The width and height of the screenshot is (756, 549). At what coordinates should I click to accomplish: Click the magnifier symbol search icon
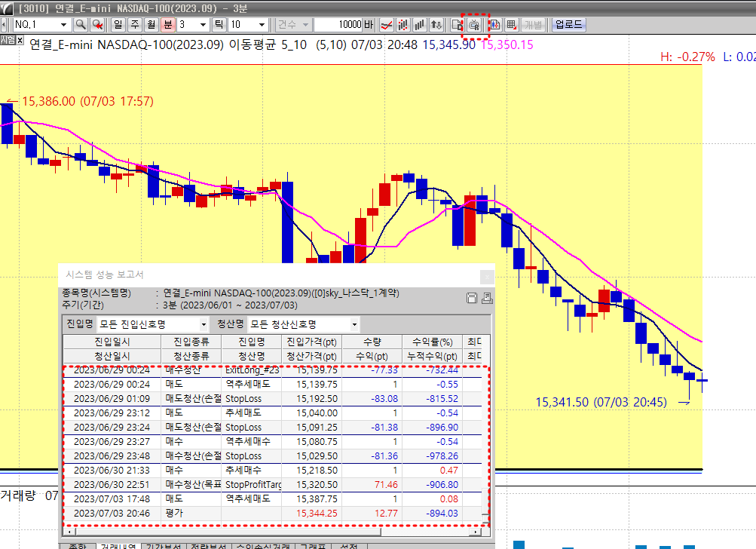81,24
